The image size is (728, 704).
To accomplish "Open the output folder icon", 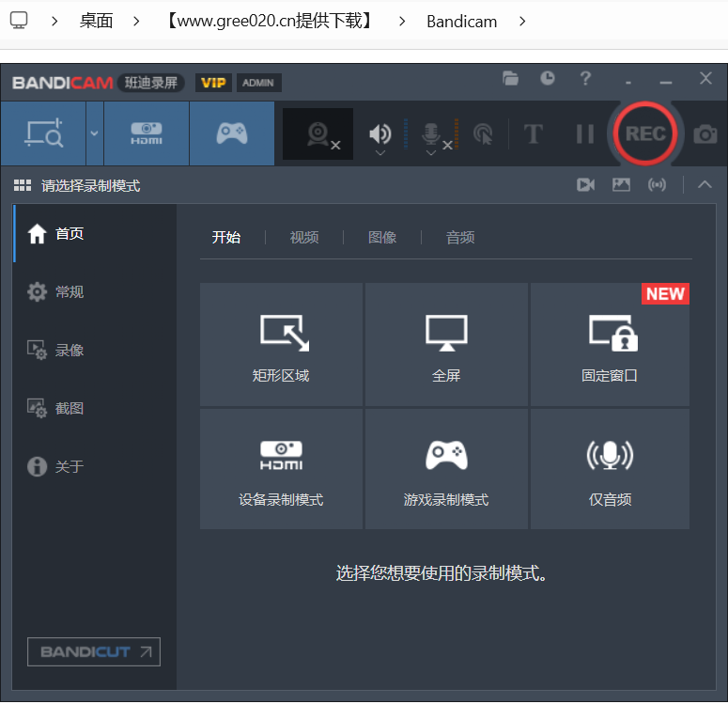I will (x=510, y=79).
